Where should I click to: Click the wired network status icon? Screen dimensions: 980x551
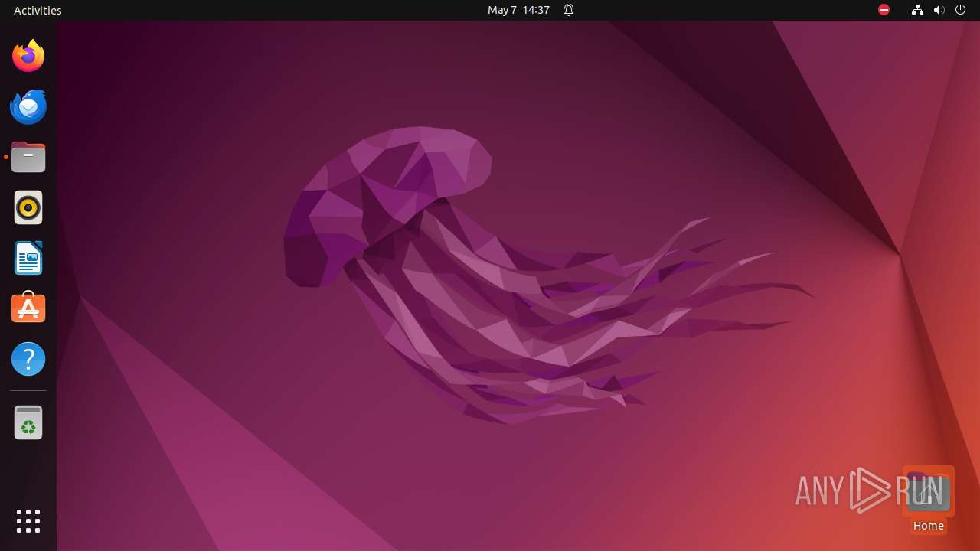click(917, 10)
